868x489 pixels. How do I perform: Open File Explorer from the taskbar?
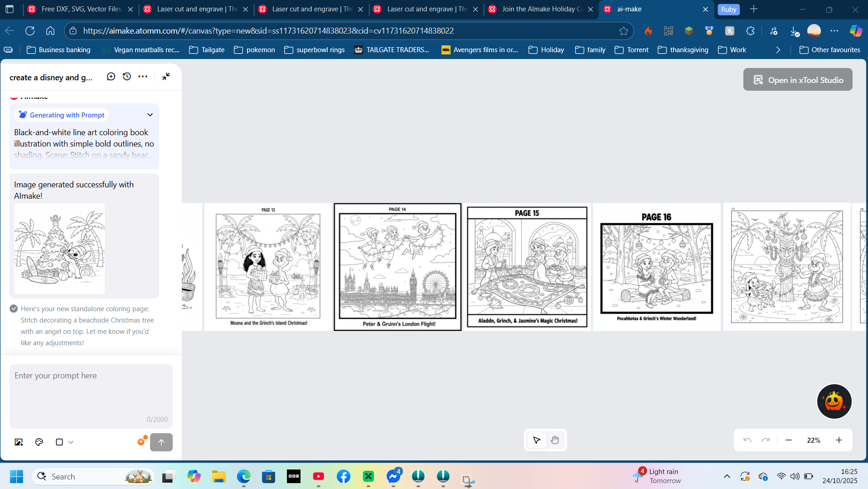218,477
